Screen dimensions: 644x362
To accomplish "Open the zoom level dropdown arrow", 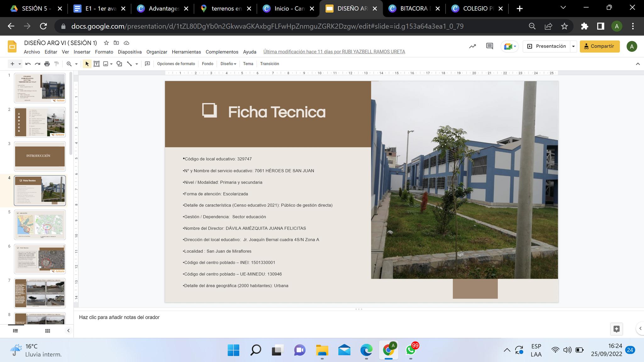I will coord(76,64).
